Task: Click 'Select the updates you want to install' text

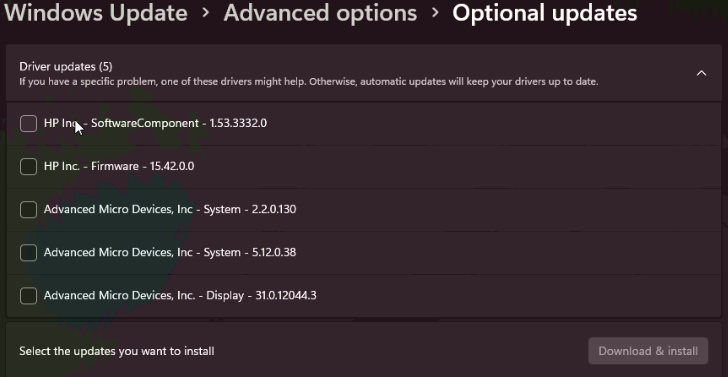Action: coord(117,351)
